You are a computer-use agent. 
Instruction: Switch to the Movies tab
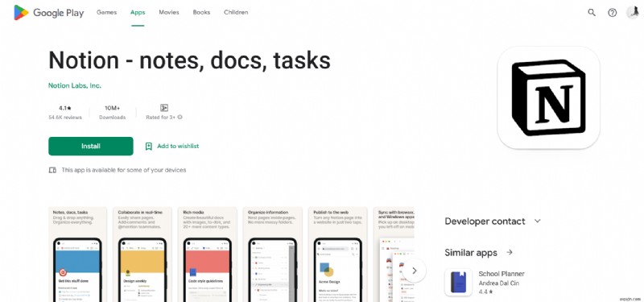point(169,12)
